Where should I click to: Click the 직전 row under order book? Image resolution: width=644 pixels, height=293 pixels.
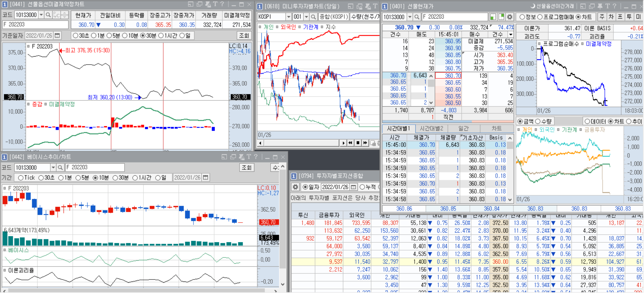click(x=448, y=117)
